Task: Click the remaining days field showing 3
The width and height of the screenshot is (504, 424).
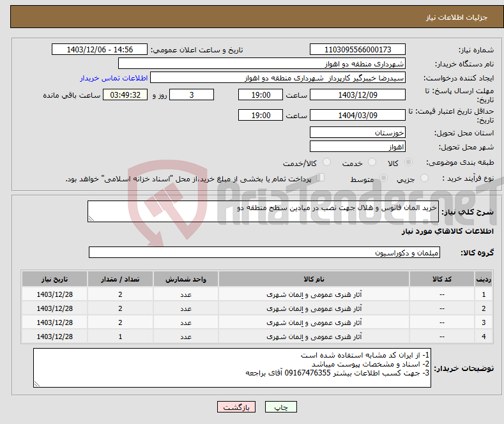Action: pos(192,95)
